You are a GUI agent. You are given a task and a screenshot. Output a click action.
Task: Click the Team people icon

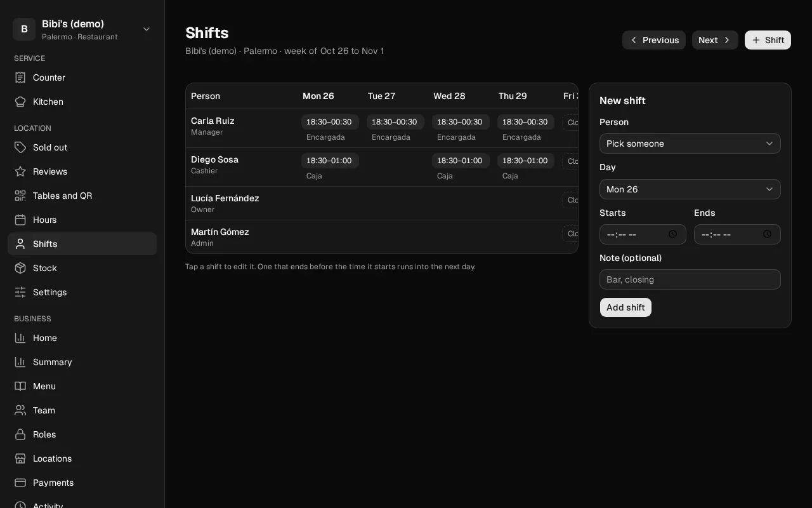[x=20, y=410]
